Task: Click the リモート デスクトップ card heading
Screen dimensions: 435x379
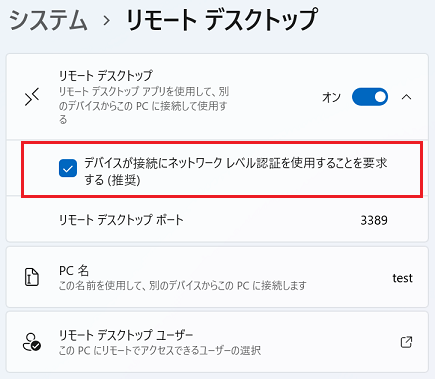Action: point(106,76)
